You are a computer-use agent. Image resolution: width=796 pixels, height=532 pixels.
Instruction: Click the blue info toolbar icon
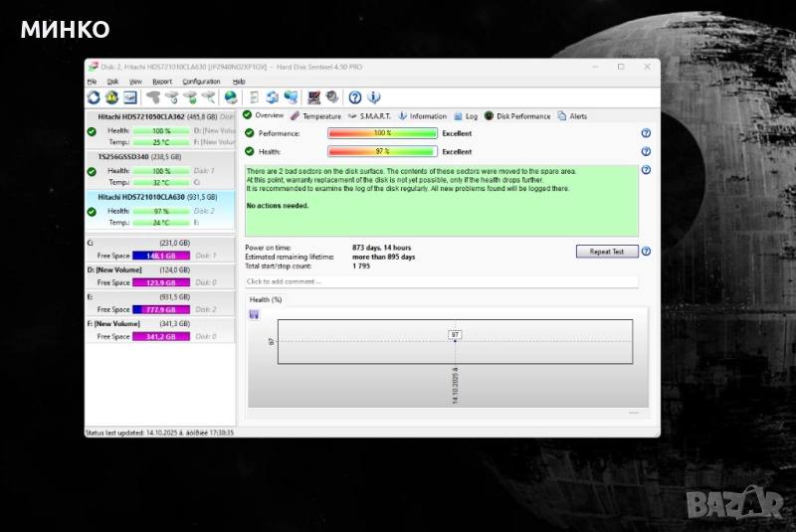pyautogui.click(x=374, y=97)
